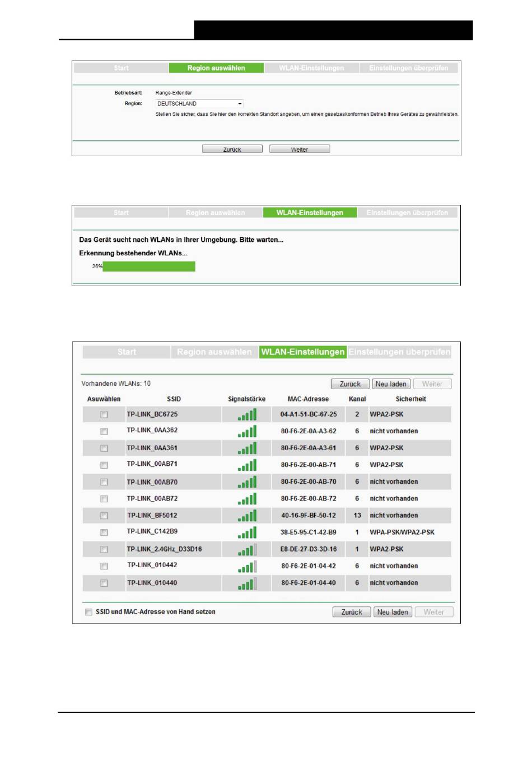Click signal icon for TP-LINK_2.4GHz_D33D16

point(247,549)
